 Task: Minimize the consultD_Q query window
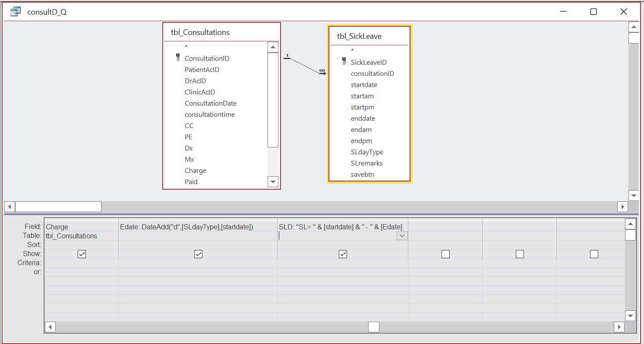click(x=563, y=12)
